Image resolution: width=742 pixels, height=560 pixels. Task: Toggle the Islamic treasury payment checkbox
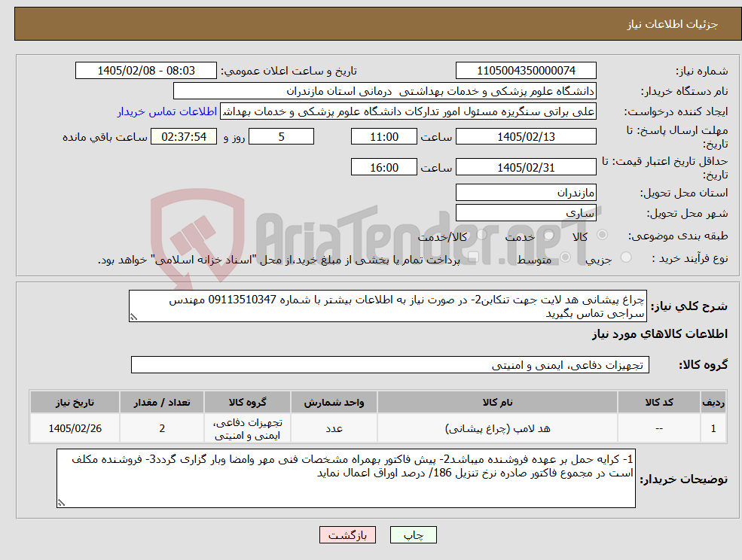(472, 257)
